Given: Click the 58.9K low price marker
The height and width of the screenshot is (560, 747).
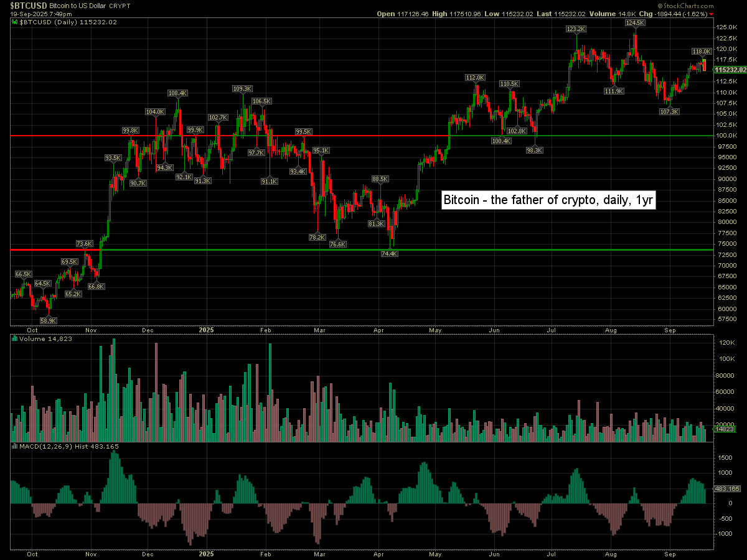Looking at the screenshot, I should tap(49, 320).
